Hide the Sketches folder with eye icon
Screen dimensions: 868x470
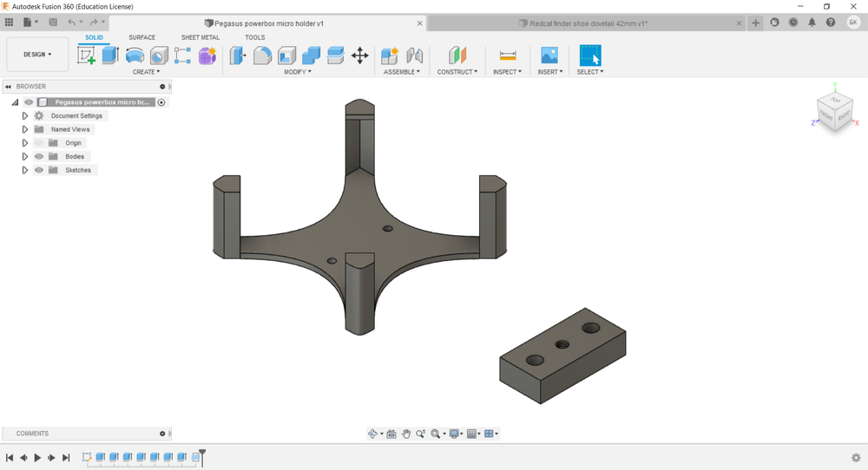coord(39,170)
